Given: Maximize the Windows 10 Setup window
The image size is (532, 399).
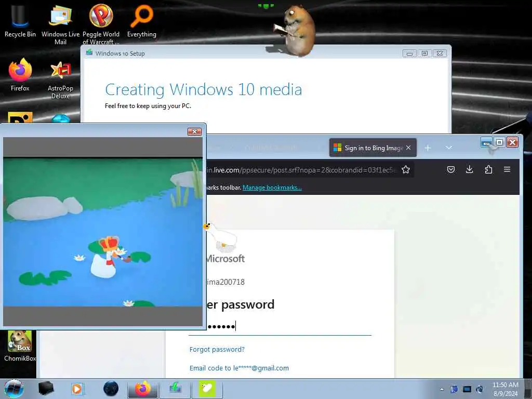Looking at the screenshot, I should [424, 54].
